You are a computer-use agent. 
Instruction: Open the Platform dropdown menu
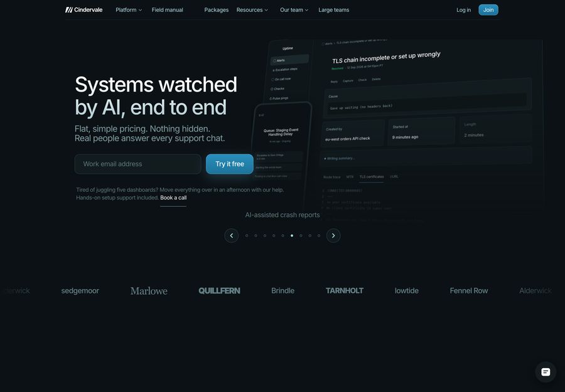click(x=129, y=9)
